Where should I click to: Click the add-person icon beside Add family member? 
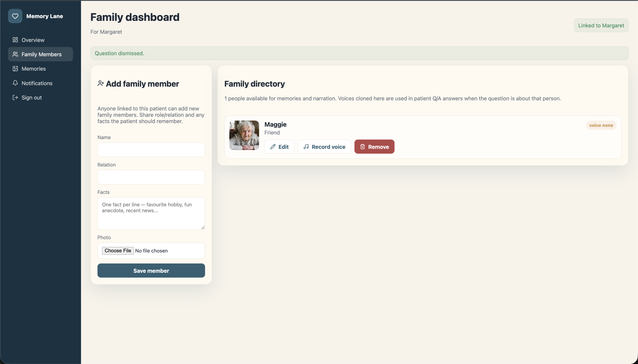point(101,83)
